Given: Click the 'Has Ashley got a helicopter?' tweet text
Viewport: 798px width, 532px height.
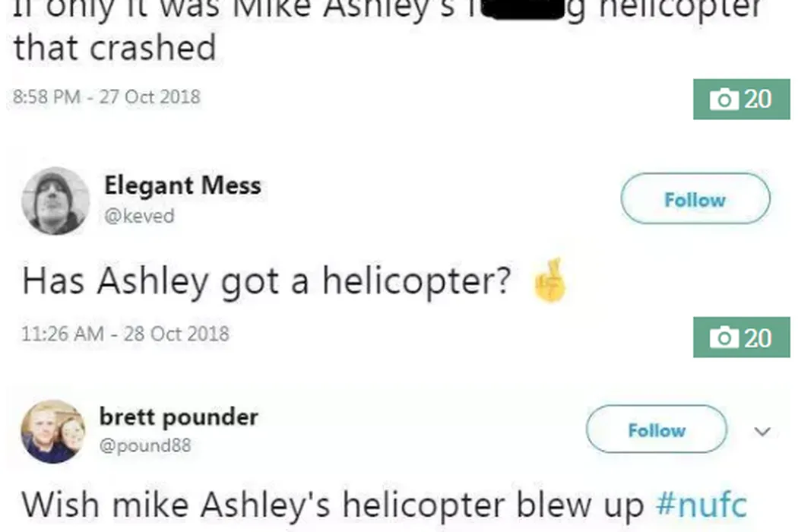Looking at the screenshot, I should point(266,281).
